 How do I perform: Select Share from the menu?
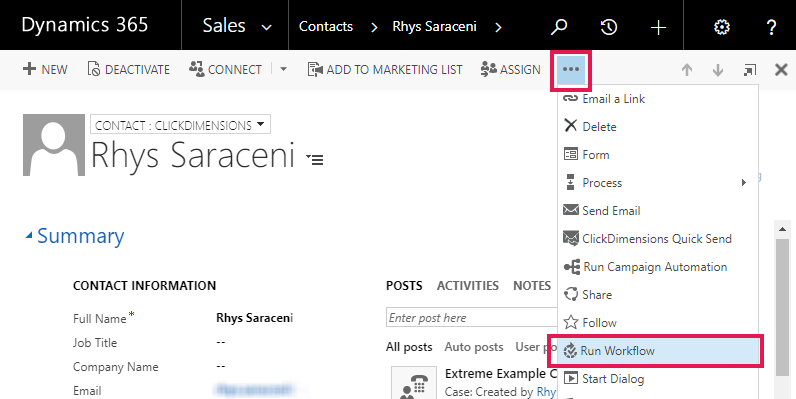(657, 294)
